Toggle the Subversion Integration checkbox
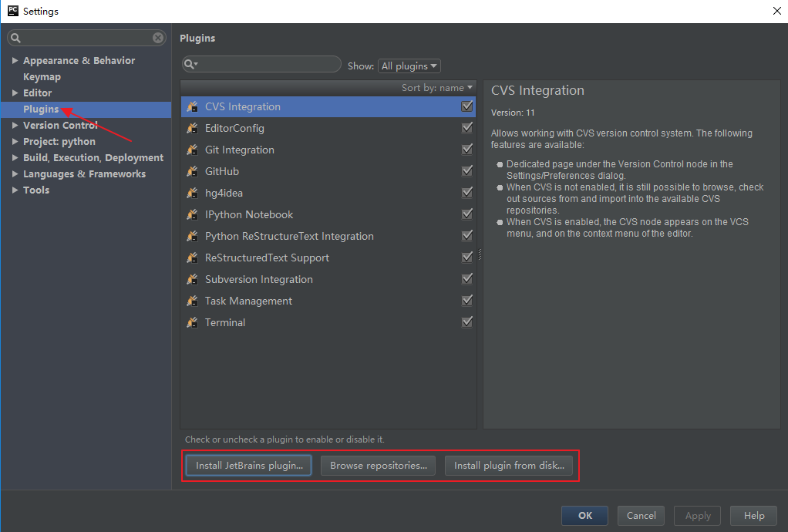 click(467, 279)
